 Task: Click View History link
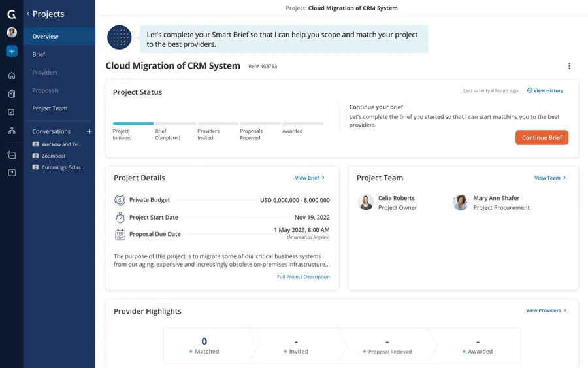pyautogui.click(x=545, y=91)
